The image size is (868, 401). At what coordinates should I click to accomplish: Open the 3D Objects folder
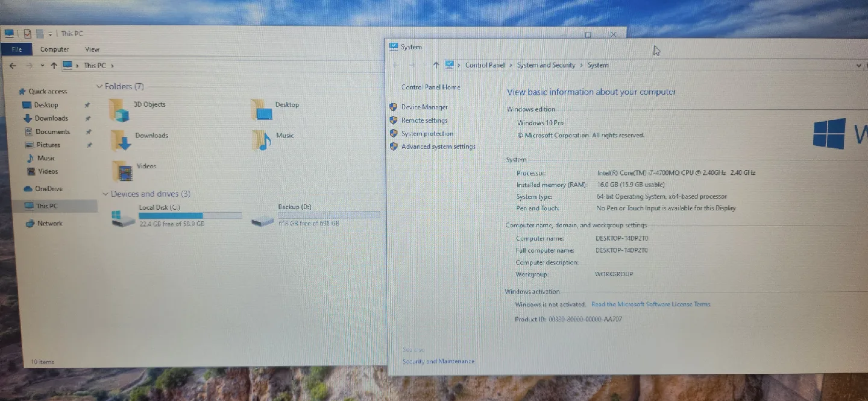[x=149, y=104]
